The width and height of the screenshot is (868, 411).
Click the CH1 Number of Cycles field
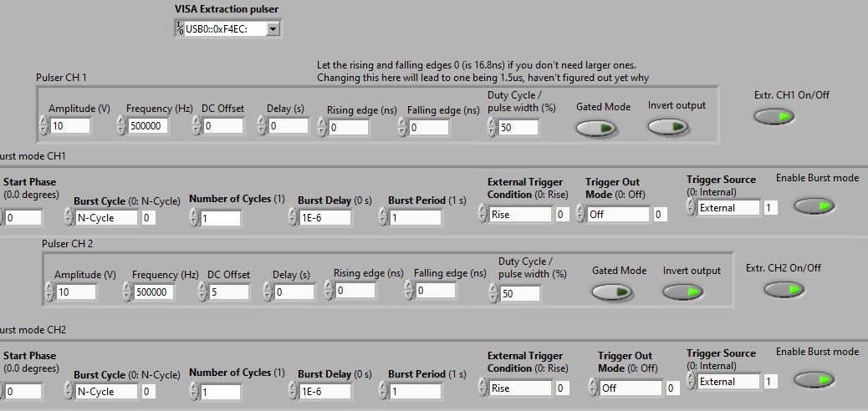pyautogui.click(x=220, y=217)
